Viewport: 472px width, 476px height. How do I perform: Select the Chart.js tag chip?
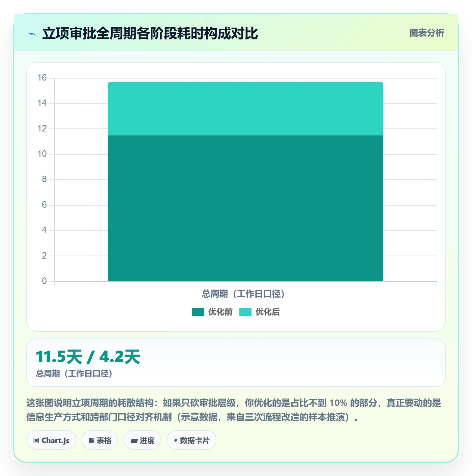pyautogui.click(x=51, y=440)
